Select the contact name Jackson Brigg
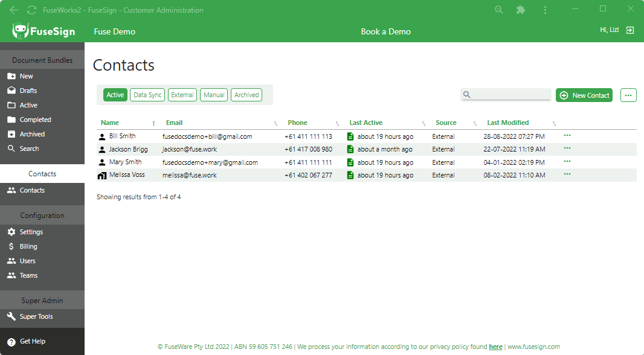Screen dimensions: 644x355 [129, 149]
